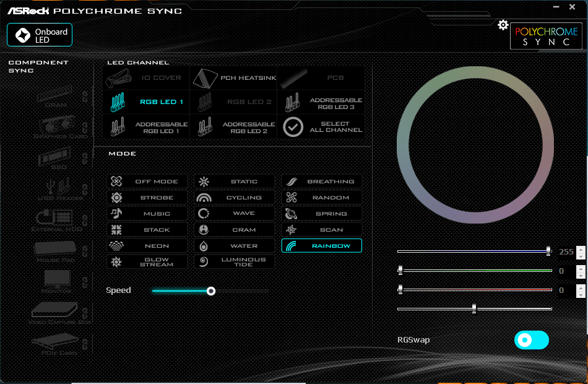Screen dimensions: 588x384
Task: Switch to the Cram mode
Action: (x=235, y=230)
